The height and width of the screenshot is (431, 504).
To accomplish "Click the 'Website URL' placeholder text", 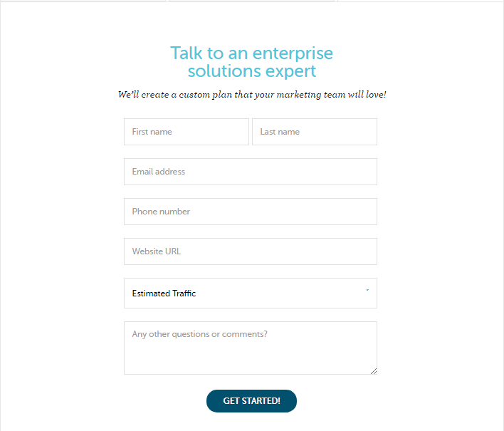I will (157, 251).
